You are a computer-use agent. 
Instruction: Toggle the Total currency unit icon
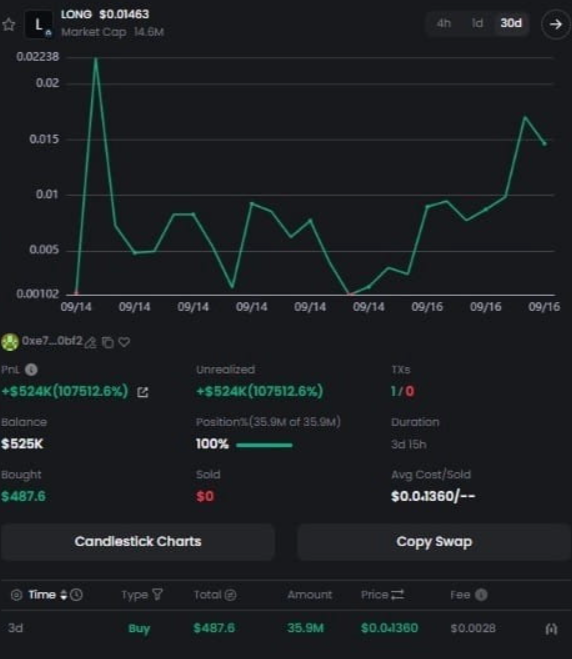[230, 595]
